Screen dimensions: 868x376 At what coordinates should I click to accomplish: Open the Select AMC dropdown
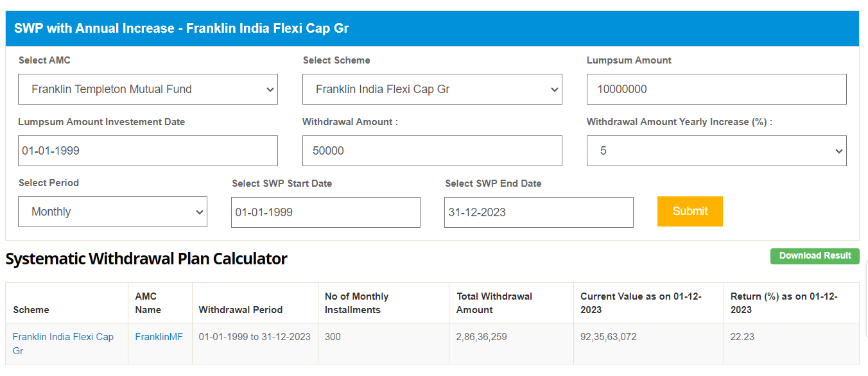(148, 89)
